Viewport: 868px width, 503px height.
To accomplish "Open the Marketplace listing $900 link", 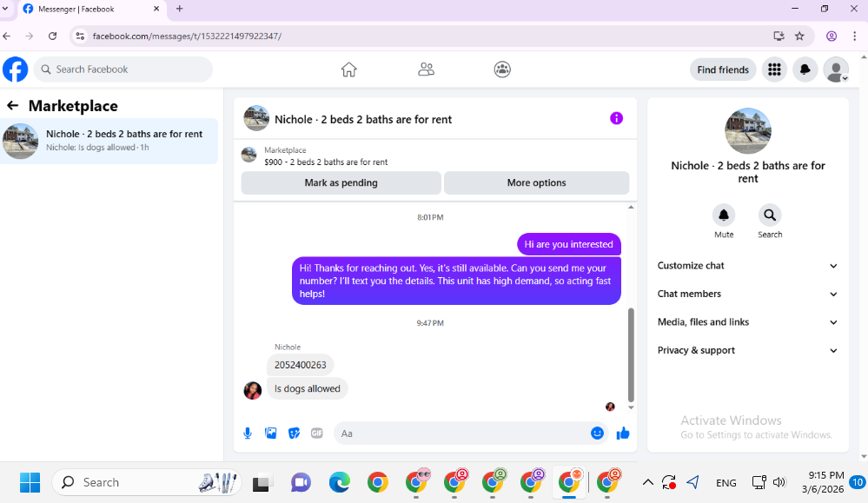I will point(326,162).
